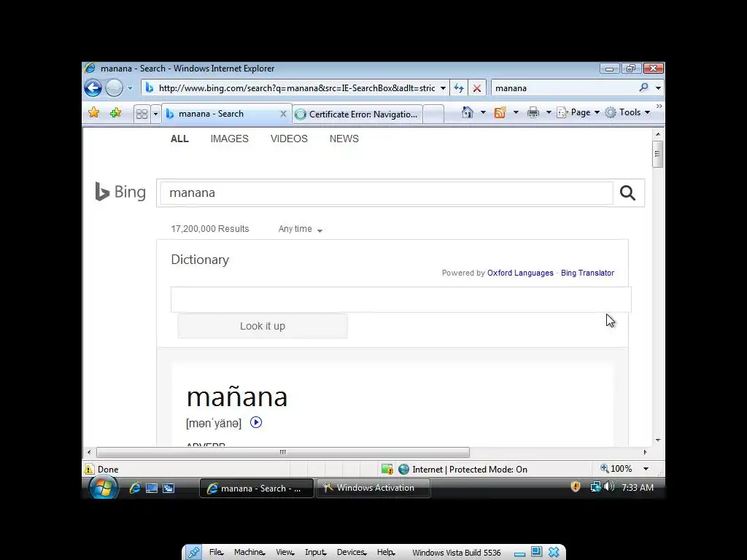Click the address bar URL field

coord(295,88)
